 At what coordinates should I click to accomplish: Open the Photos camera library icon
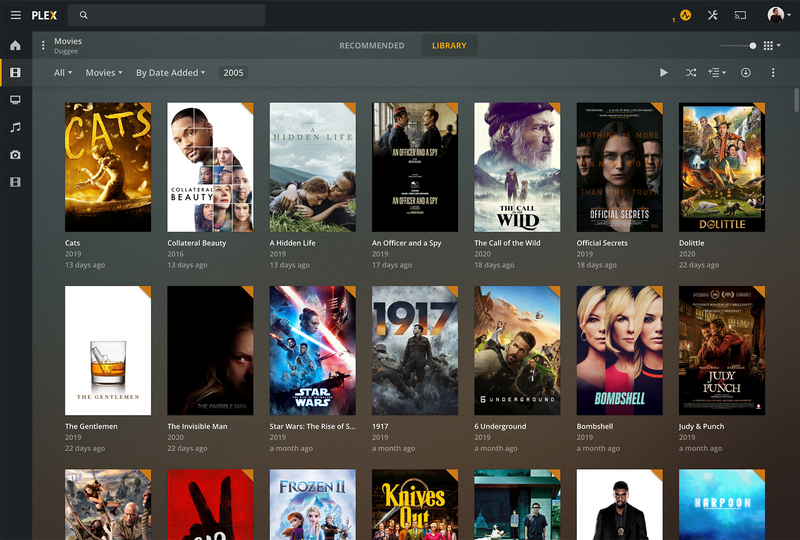tap(15, 155)
